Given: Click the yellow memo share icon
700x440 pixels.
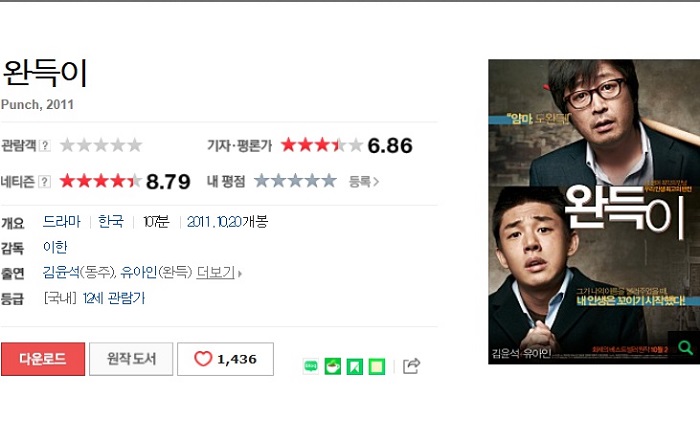Looking at the screenshot, I should pyautogui.click(x=377, y=366).
